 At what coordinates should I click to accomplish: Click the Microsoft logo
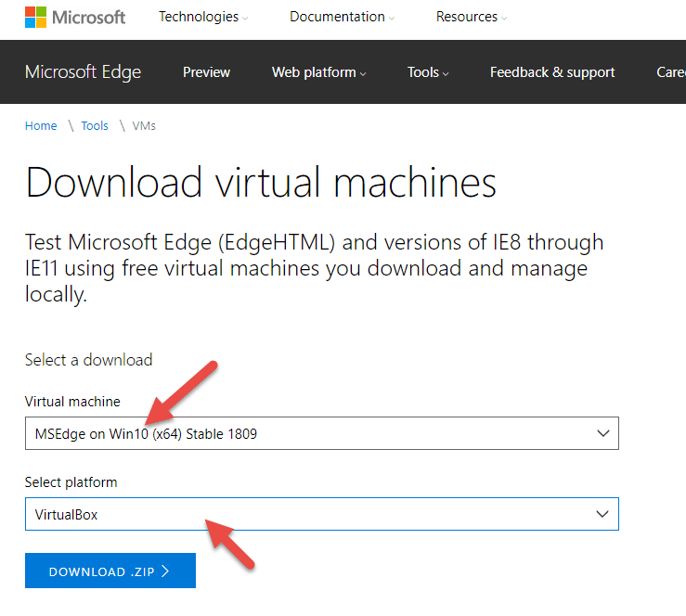click(75, 17)
